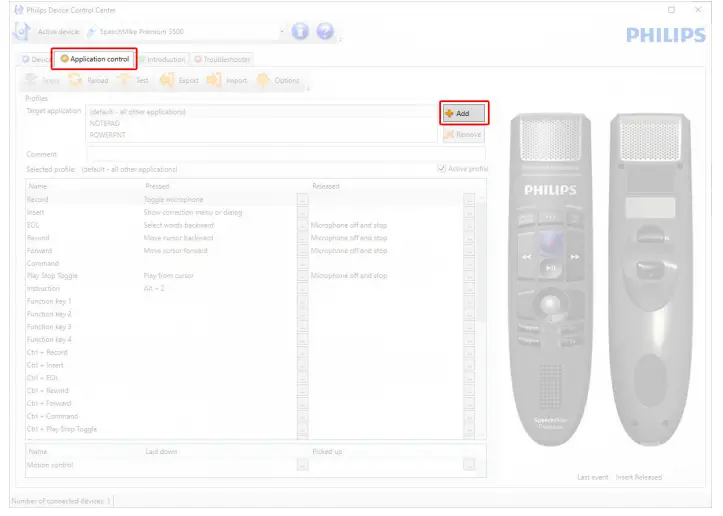Open the Pressed ellipsis button for Record

[302, 200]
